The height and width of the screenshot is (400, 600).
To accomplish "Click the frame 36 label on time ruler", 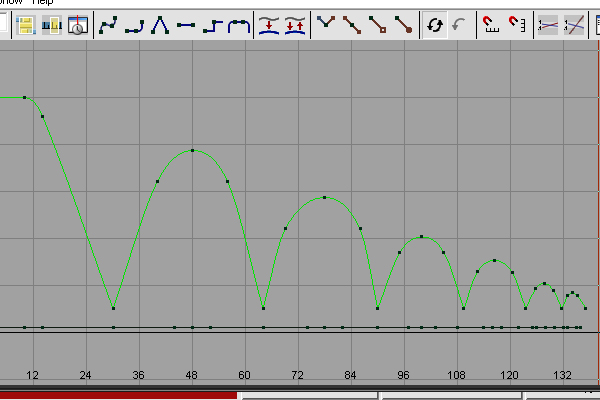I will [x=139, y=375].
